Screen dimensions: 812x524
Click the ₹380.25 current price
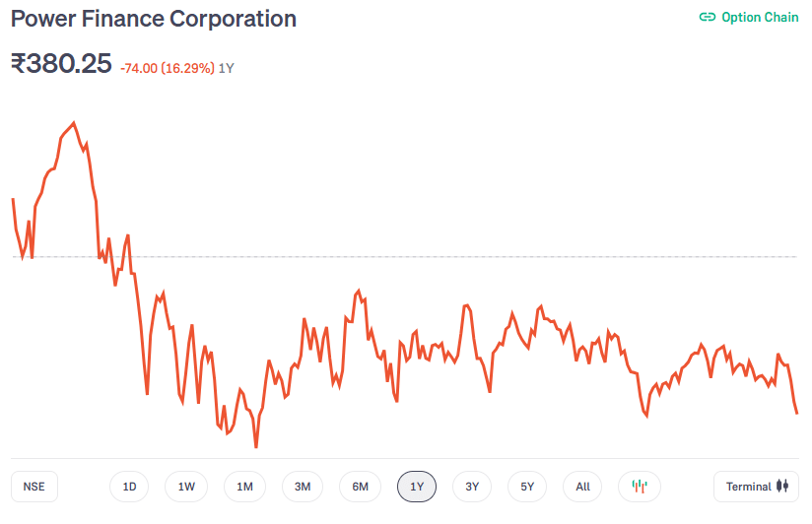pos(61,64)
